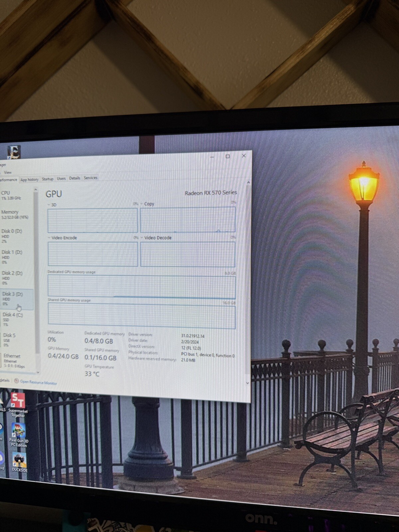Open the View menu
Viewport: 399px width, 532px height.
[8, 172]
